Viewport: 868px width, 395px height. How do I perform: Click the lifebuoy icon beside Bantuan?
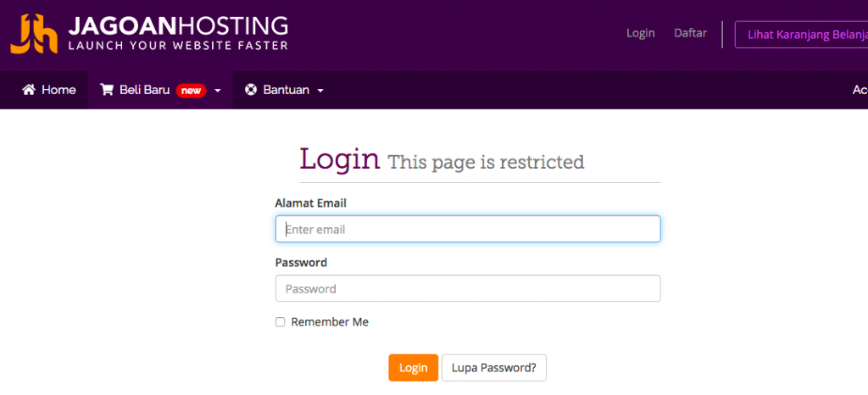point(251,90)
